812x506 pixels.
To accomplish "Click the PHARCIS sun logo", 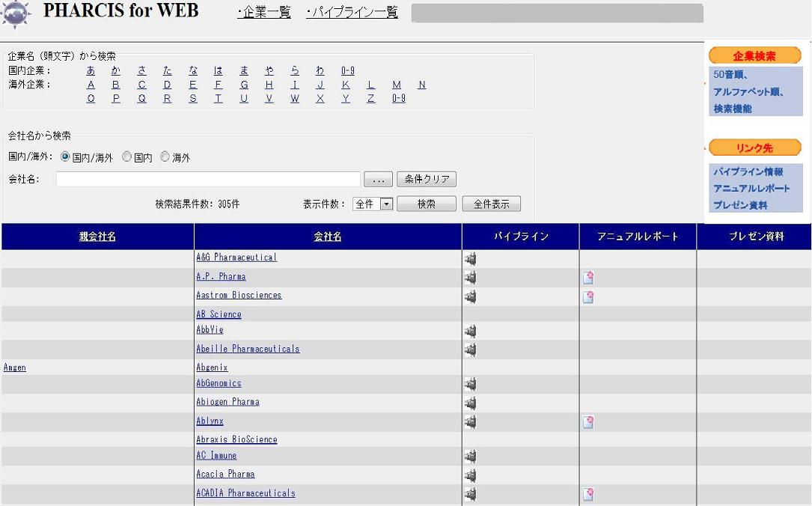I will [16, 14].
